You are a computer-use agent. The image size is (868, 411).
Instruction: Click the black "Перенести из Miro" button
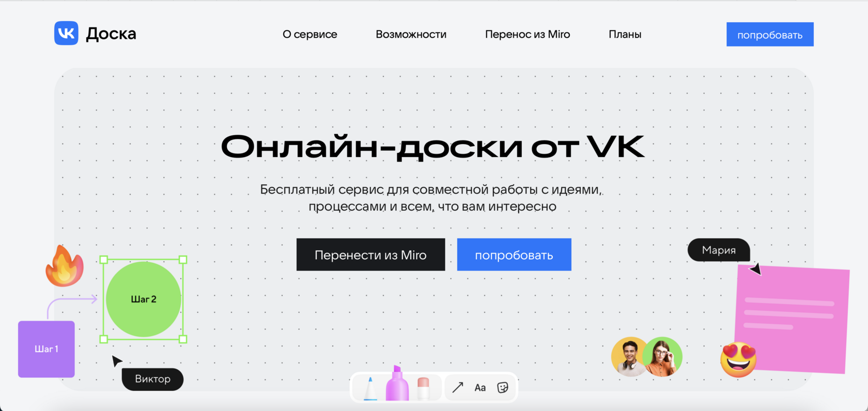click(370, 255)
